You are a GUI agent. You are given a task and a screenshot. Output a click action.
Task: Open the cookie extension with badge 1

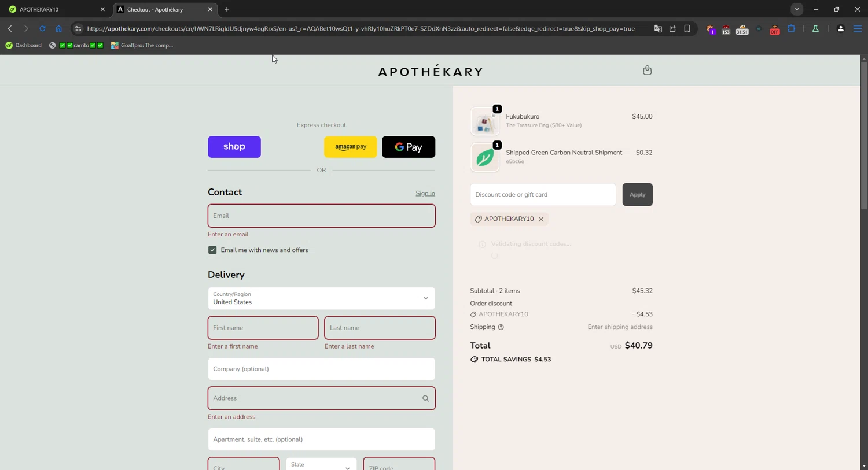711,29
